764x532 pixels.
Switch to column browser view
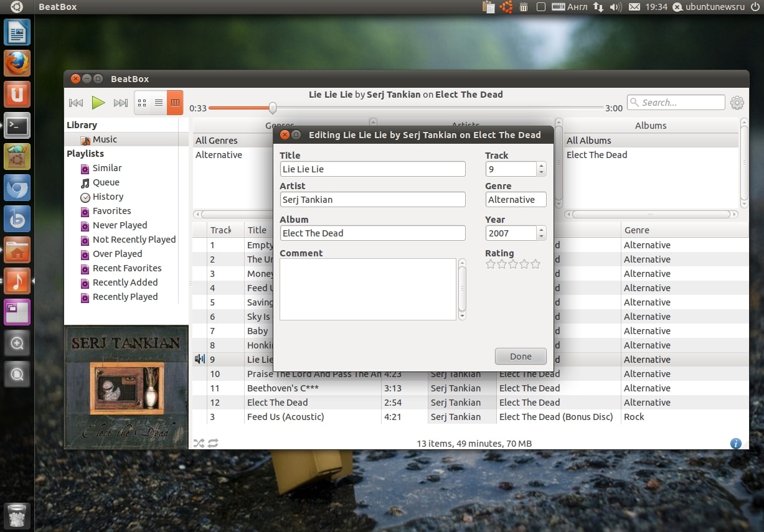176,103
